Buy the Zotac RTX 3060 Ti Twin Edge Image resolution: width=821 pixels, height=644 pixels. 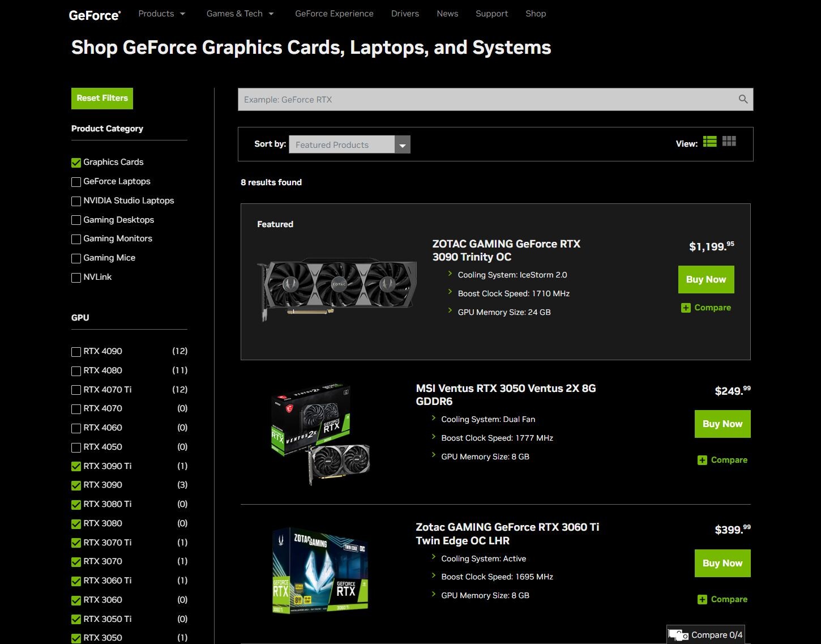pyautogui.click(x=722, y=564)
